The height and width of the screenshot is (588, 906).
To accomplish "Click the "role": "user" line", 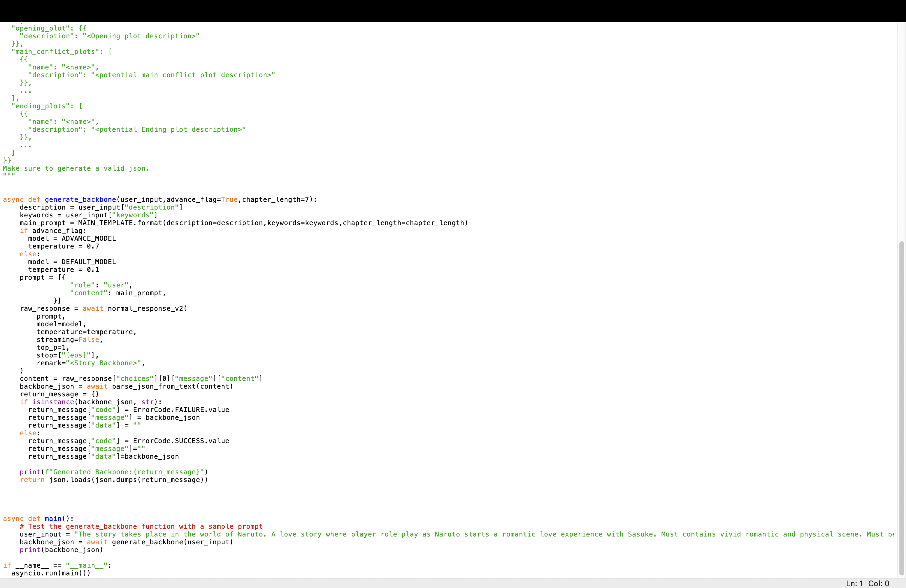I will click(x=101, y=285).
